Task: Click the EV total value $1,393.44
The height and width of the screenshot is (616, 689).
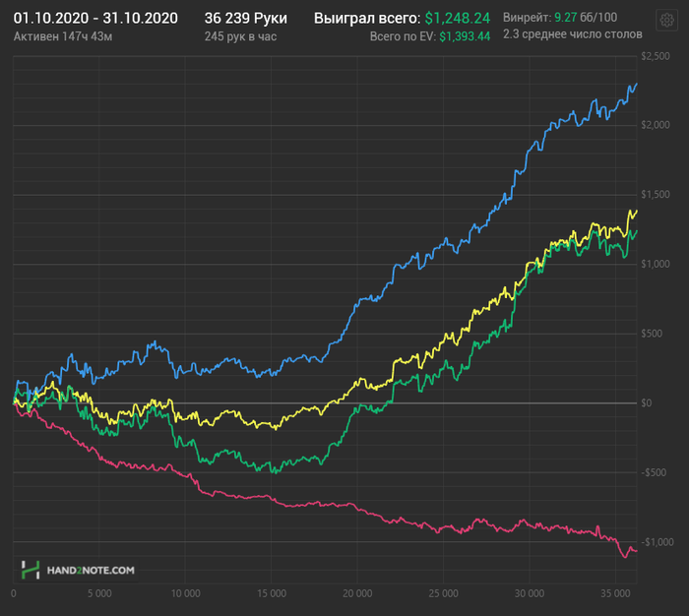Action: [465, 36]
